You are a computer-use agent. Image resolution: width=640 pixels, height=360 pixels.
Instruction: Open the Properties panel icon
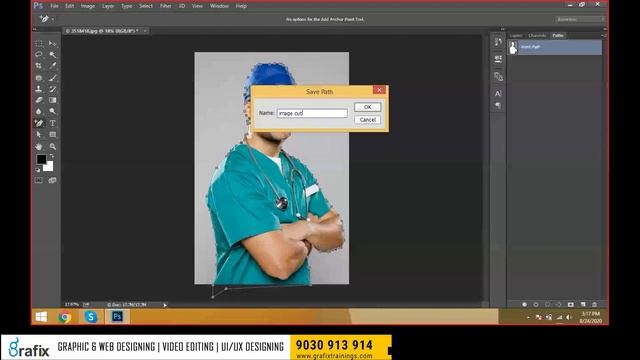(498, 59)
